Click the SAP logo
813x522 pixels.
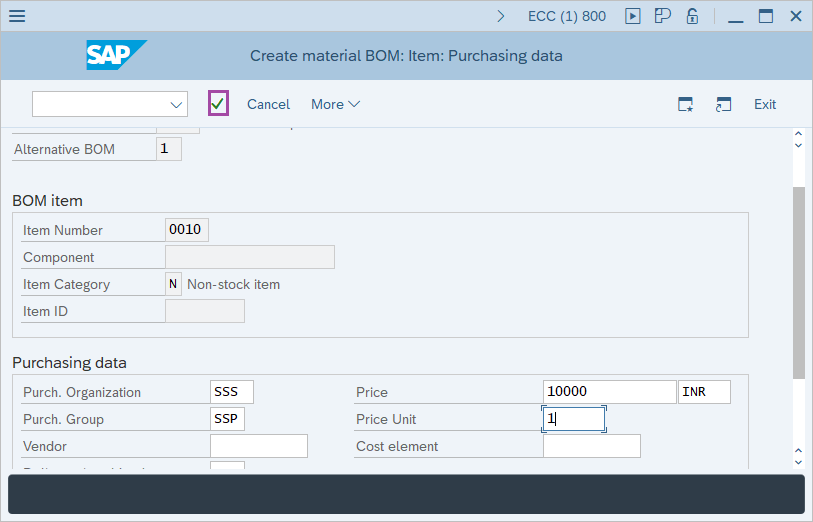116,56
